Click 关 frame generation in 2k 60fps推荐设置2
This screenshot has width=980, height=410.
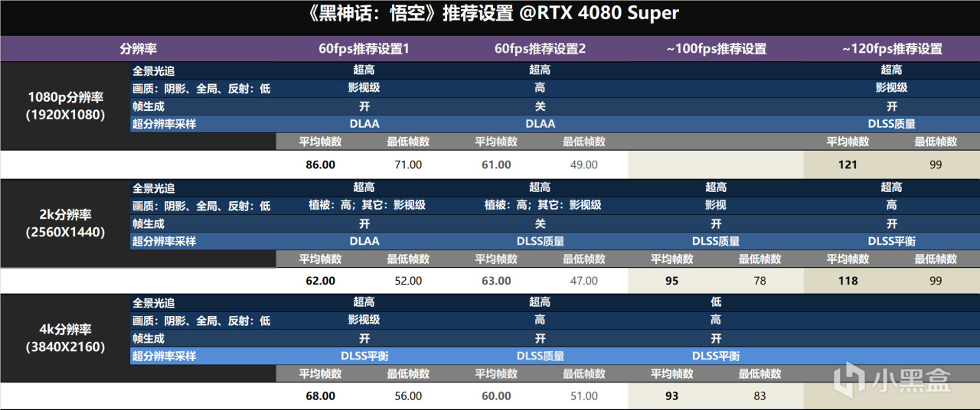pos(540,223)
